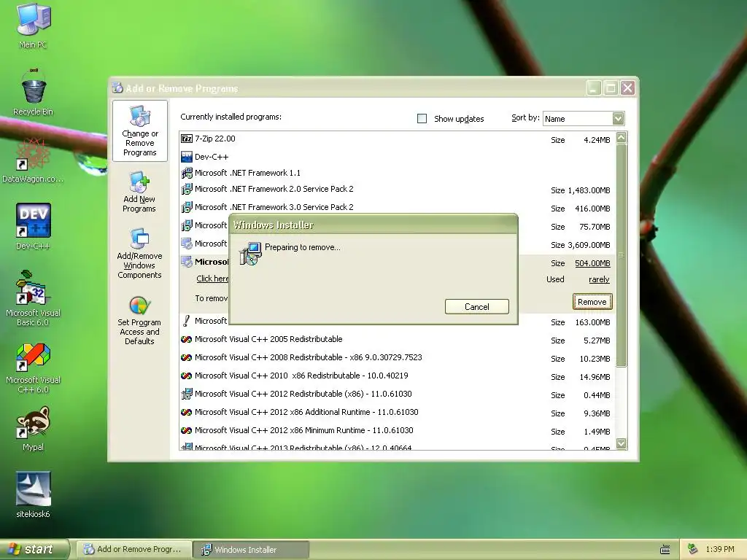Viewport: 747px width, 560px height.
Task: Select Visual C++ 2012 x86 Additional Runtime text
Action: point(306,413)
